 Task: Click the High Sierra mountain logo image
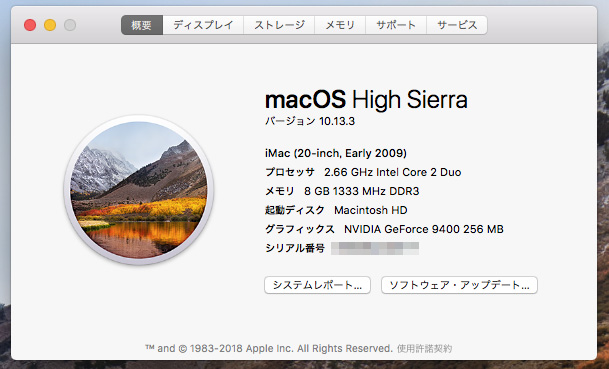(139, 190)
